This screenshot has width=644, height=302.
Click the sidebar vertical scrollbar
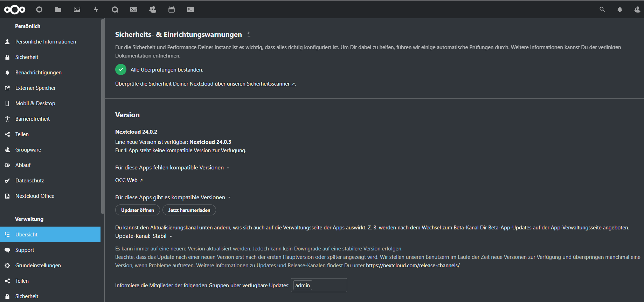click(x=103, y=117)
